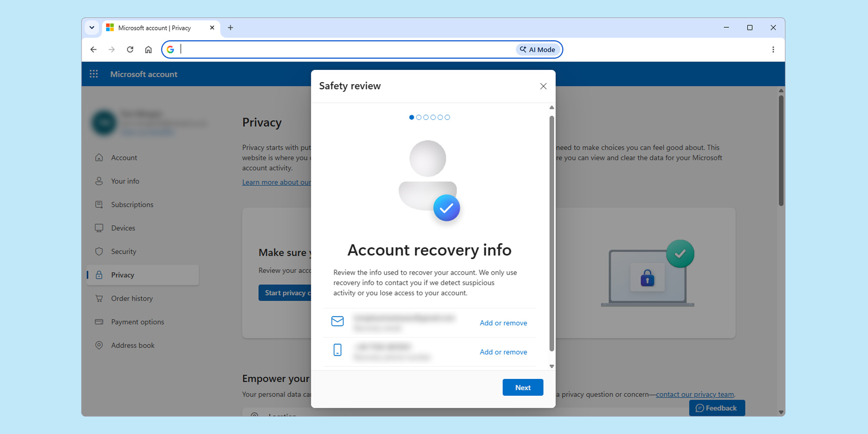Open the browser three-dot menu
The width and height of the screenshot is (868, 434).
tap(773, 49)
